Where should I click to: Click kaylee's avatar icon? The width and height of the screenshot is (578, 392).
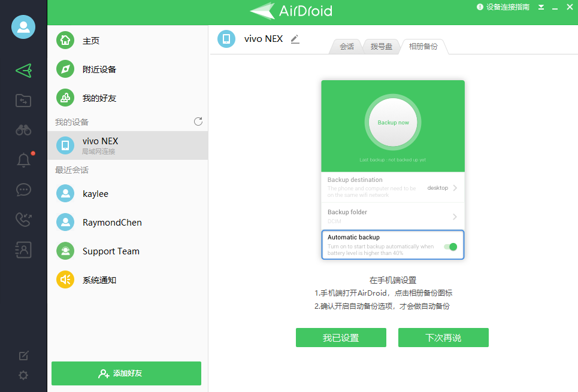(65, 193)
